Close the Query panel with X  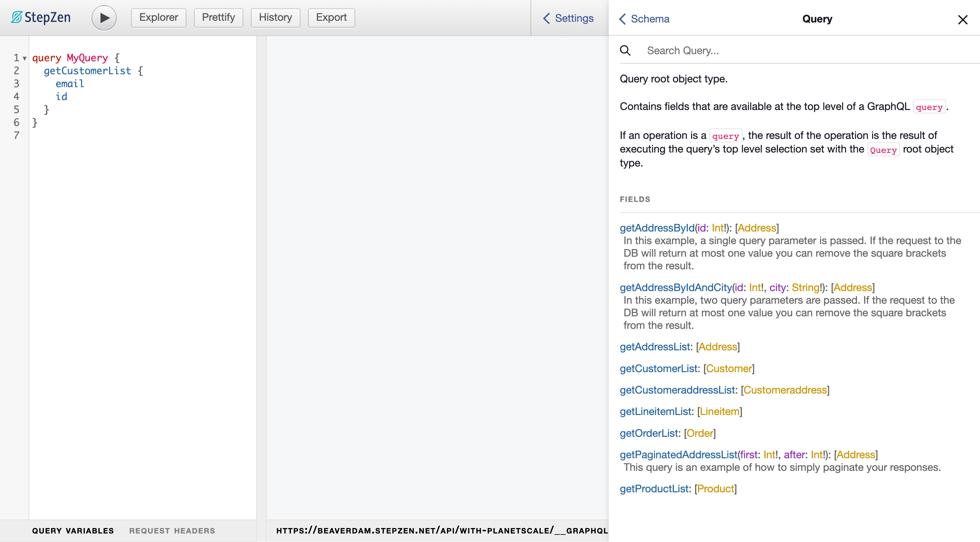(x=962, y=19)
